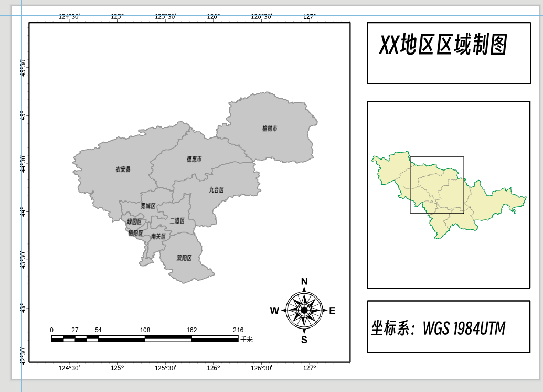Click the 南关区 district label

158,237
